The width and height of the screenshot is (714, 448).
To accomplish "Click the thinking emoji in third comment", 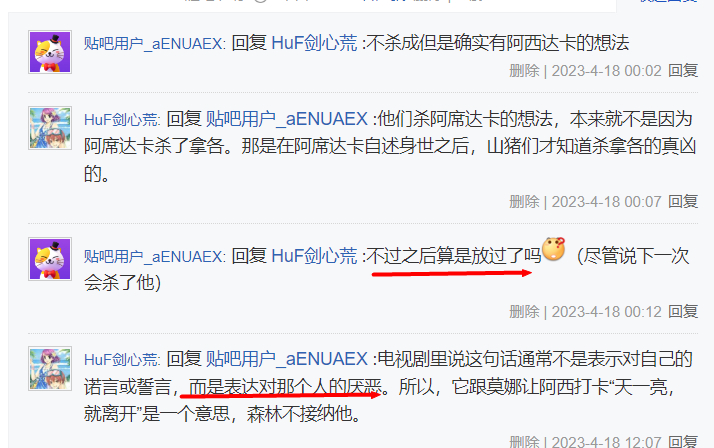I will 554,249.
